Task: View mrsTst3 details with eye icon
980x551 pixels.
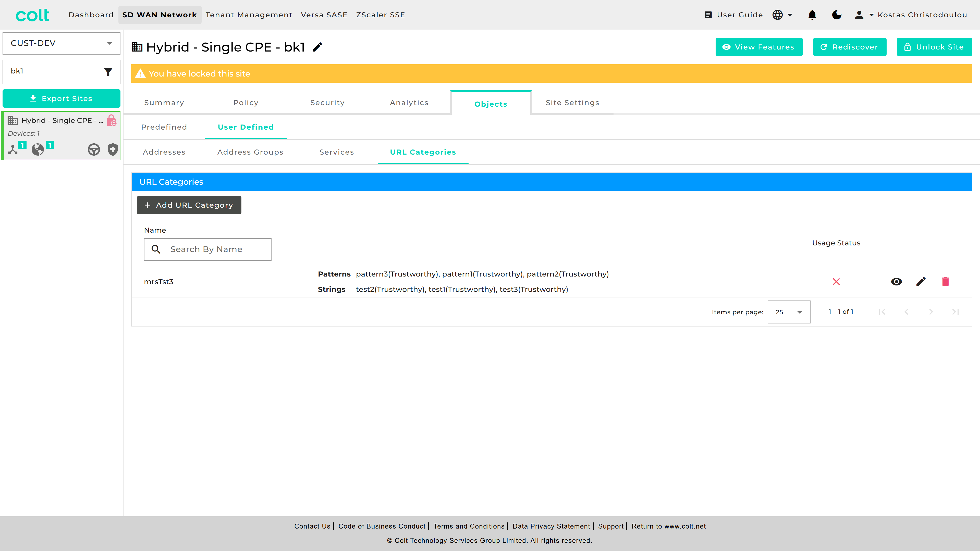Action: point(896,282)
